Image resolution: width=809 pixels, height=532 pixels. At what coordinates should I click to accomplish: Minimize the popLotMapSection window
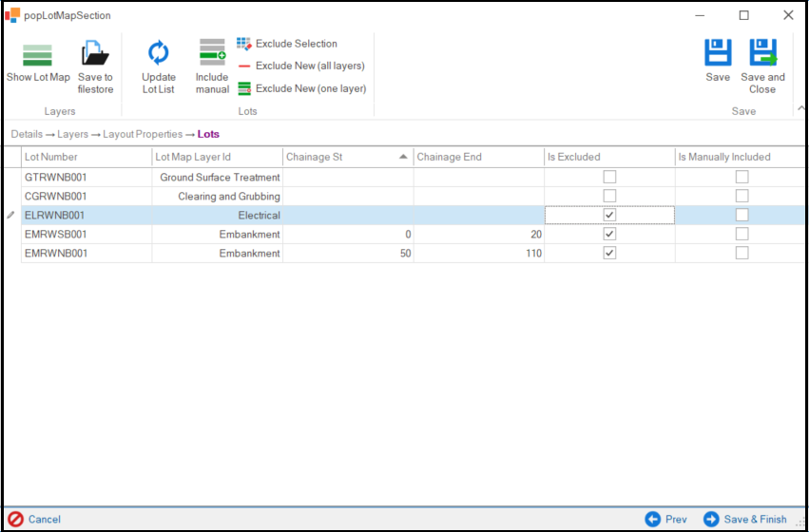(x=699, y=15)
